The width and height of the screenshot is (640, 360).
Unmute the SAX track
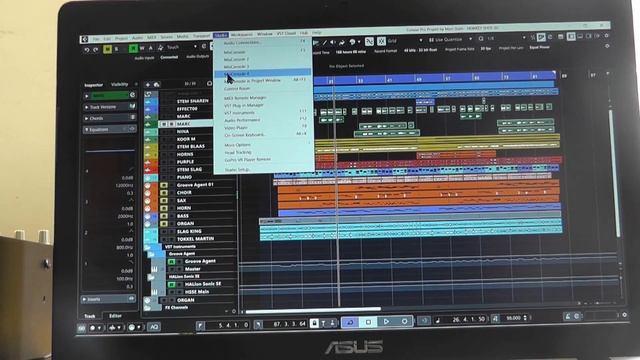[x=164, y=200]
